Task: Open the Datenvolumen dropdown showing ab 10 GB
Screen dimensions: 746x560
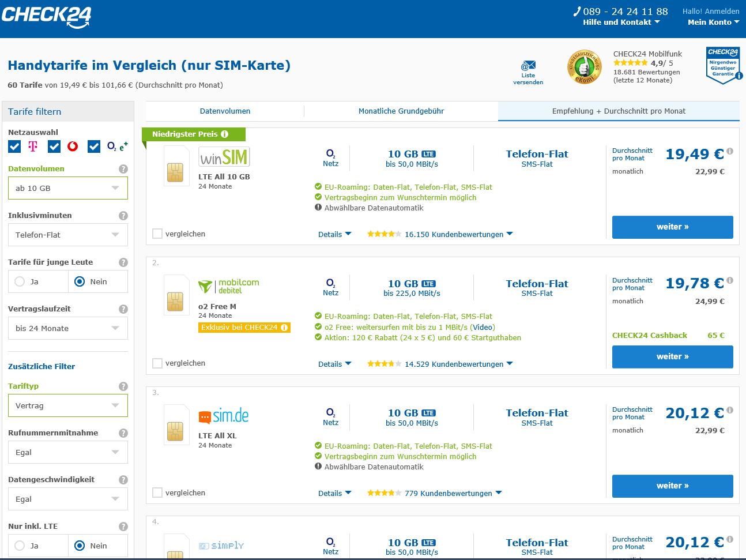Action: tap(68, 188)
